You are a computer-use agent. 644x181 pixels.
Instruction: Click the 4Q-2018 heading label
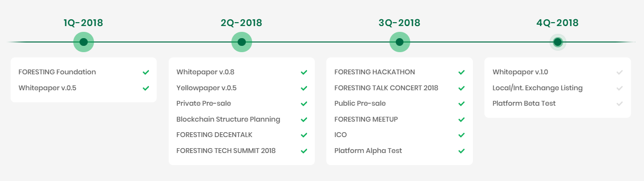558,23
